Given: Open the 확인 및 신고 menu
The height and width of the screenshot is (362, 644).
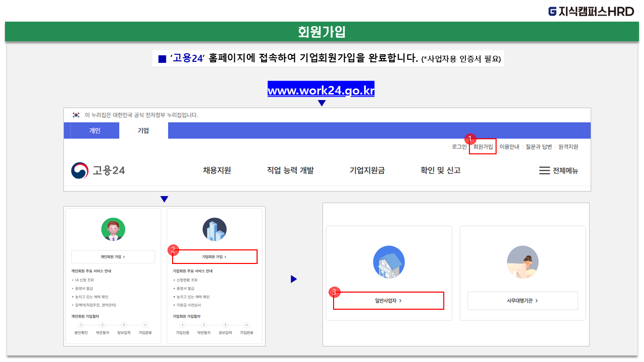Looking at the screenshot, I should (441, 170).
